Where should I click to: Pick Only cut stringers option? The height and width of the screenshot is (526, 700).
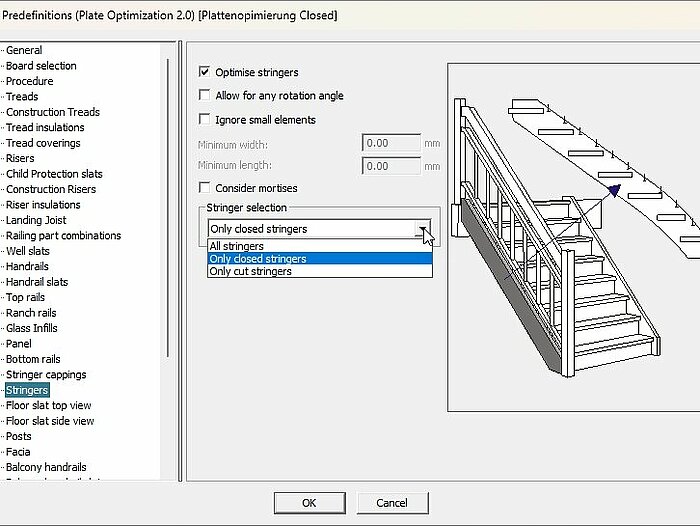[x=320, y=271]
